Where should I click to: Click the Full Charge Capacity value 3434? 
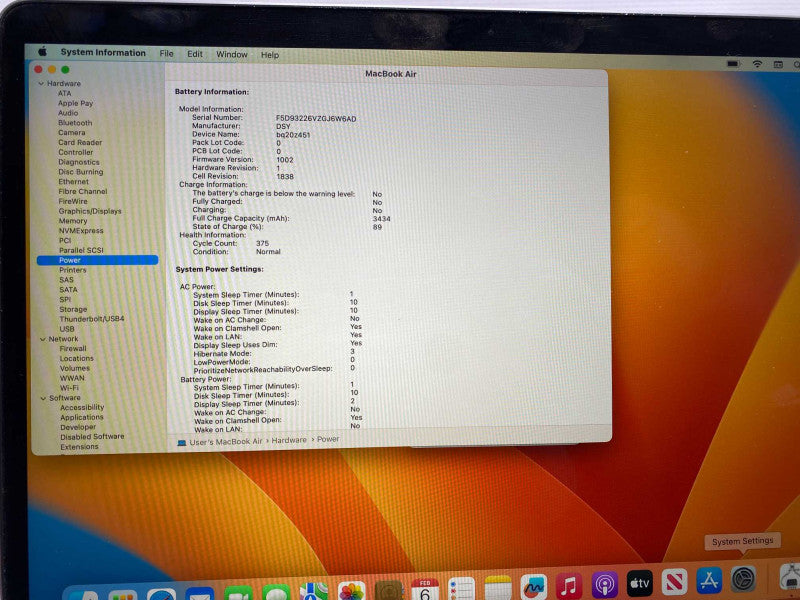tap(382, 219)
